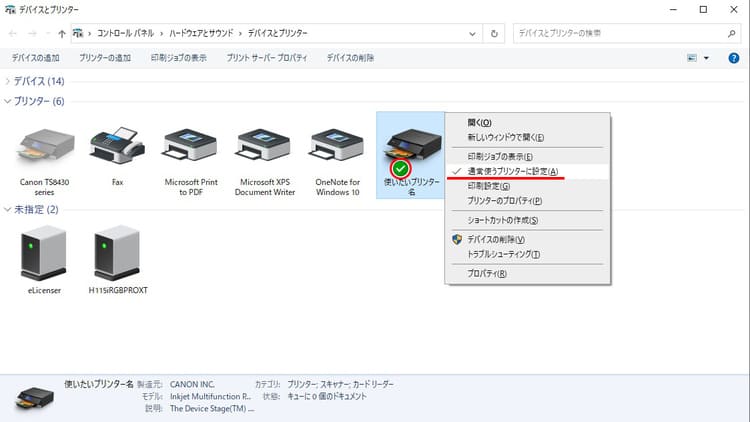Choose 開く(O) from context menu

[527, 122]
